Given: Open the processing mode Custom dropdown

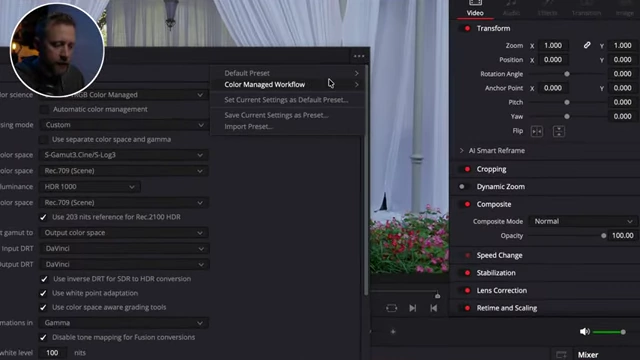Looking at the screenshot, I should tap(124, 125).
